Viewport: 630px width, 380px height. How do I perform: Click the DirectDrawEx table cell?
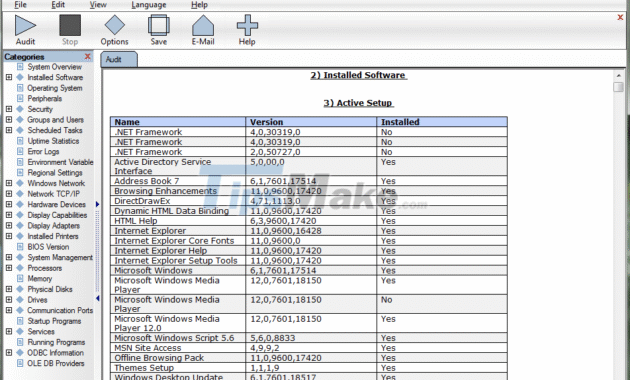coord(178,201)
